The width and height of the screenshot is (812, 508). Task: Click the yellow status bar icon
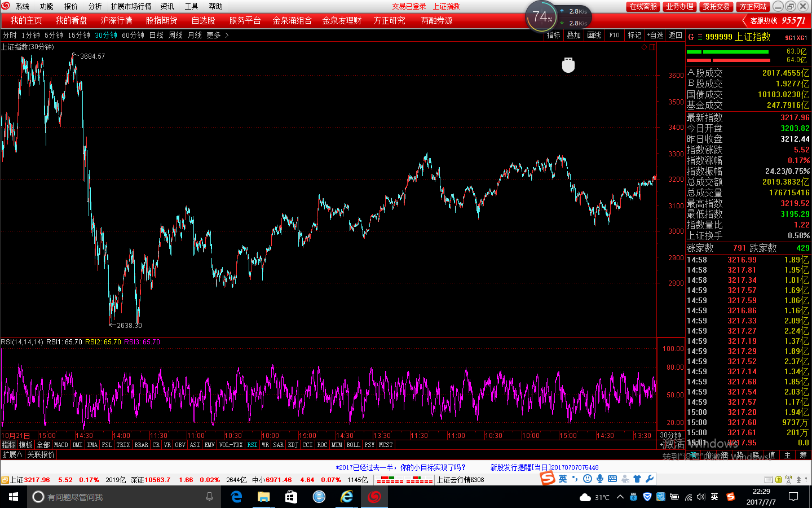point(779,480)
